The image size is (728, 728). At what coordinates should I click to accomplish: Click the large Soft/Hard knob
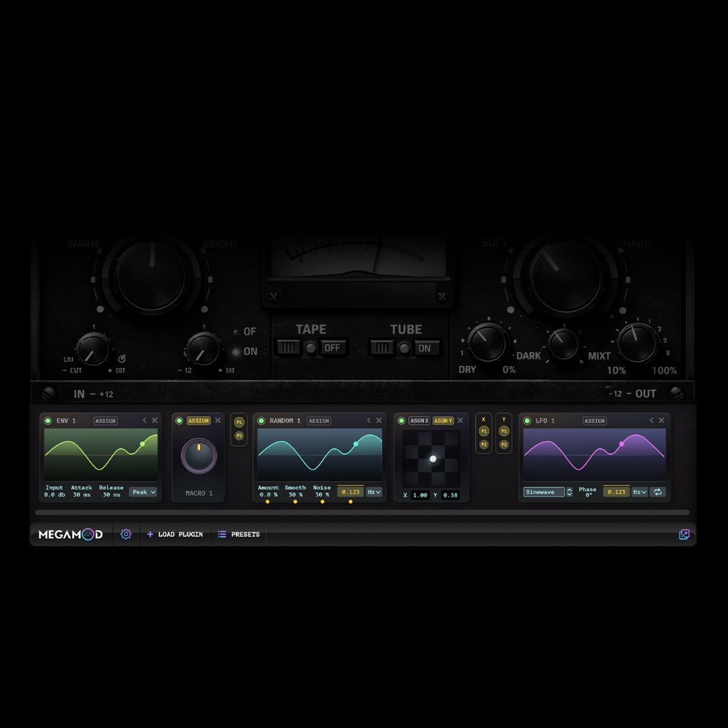pos(565,278)
